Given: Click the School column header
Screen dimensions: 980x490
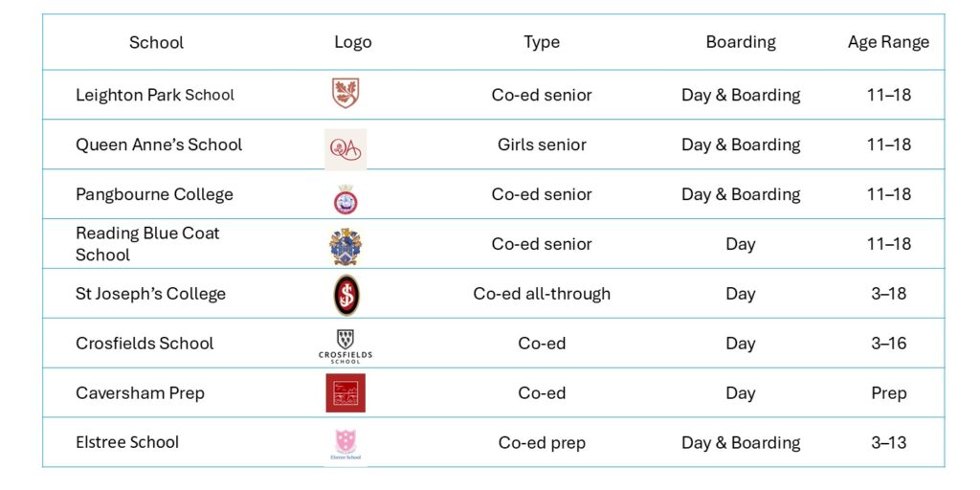Looking at the screenshot, I should click(156, 42).
